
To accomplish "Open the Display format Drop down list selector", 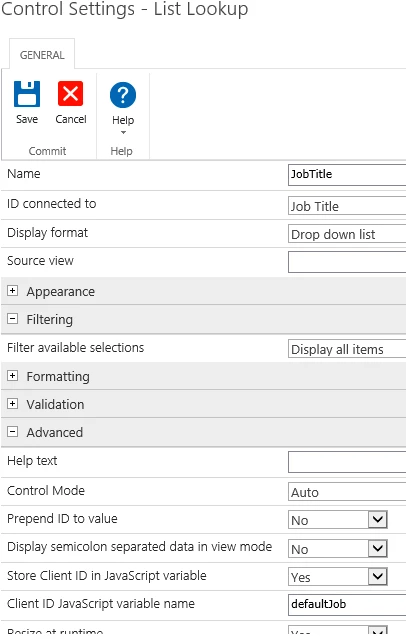I will tap(347, 234).
